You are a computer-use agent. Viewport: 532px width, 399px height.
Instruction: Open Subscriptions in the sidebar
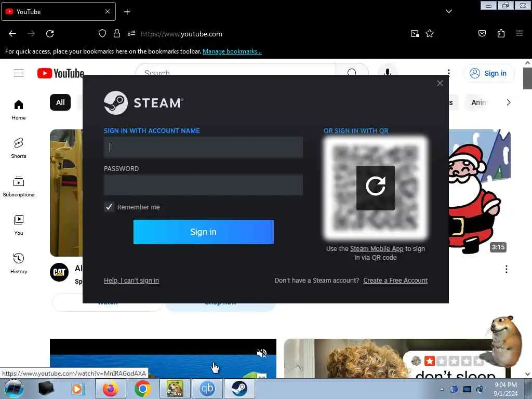(x=19, y=187)
